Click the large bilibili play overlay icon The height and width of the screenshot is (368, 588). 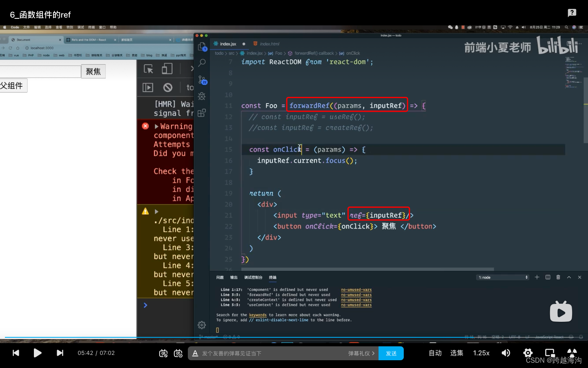(561, 312)
